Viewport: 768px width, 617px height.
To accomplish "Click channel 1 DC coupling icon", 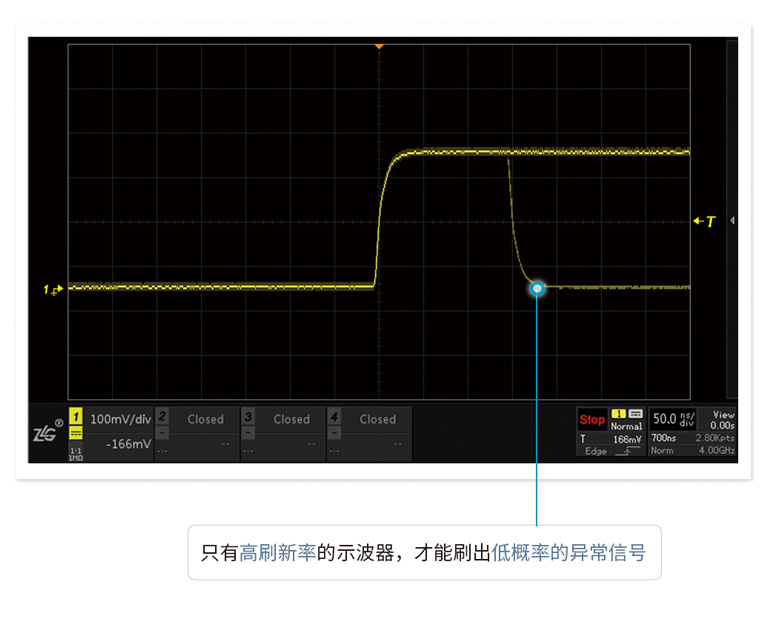I will click(x=76, y=435).
